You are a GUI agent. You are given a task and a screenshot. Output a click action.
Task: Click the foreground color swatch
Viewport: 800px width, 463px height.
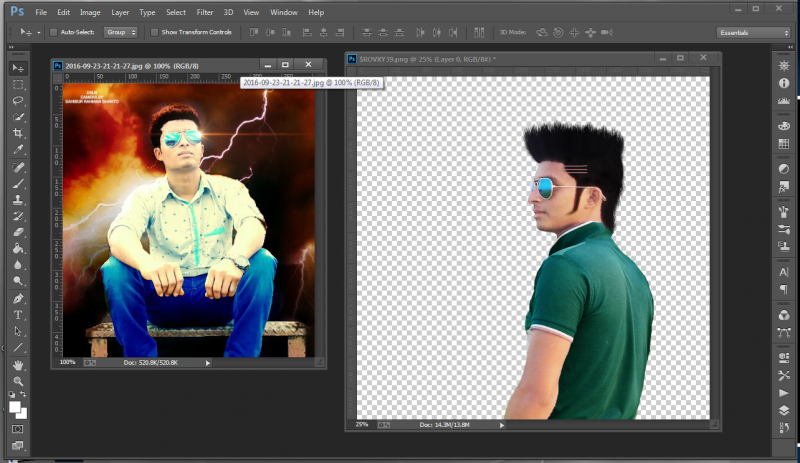(x=15, y=407)
